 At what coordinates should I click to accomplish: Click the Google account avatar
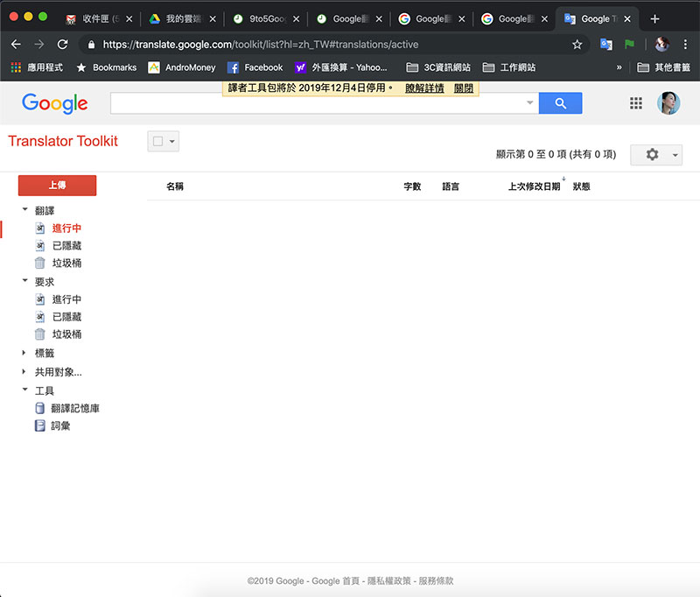pos(668,103)
